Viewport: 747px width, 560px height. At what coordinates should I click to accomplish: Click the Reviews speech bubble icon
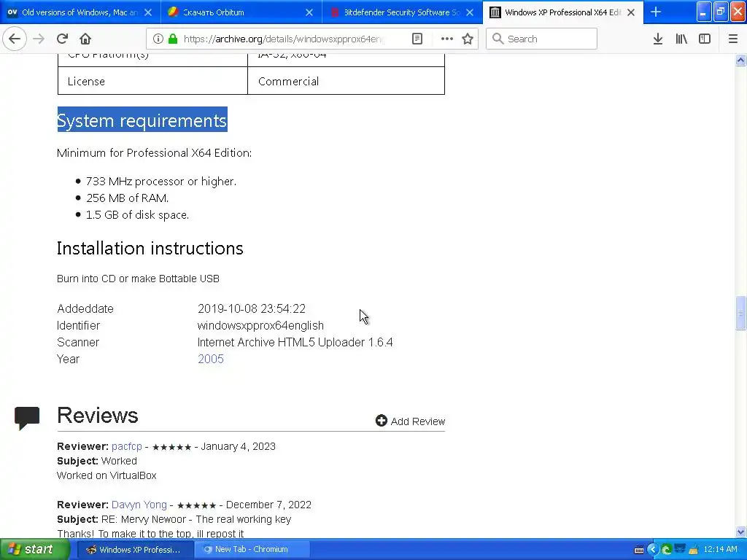(27, 418)
